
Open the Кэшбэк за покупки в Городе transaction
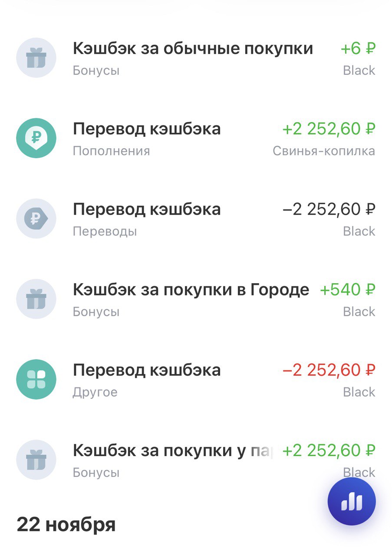point(191,289)
